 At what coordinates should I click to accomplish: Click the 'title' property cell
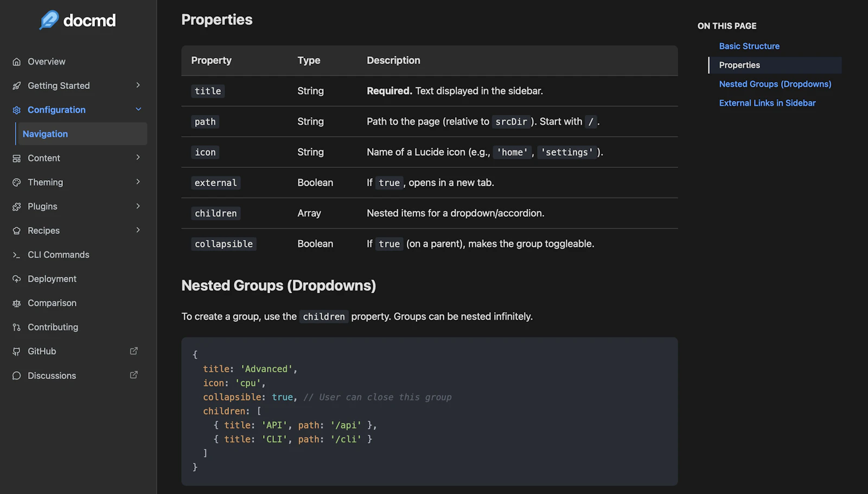(208, 91)
